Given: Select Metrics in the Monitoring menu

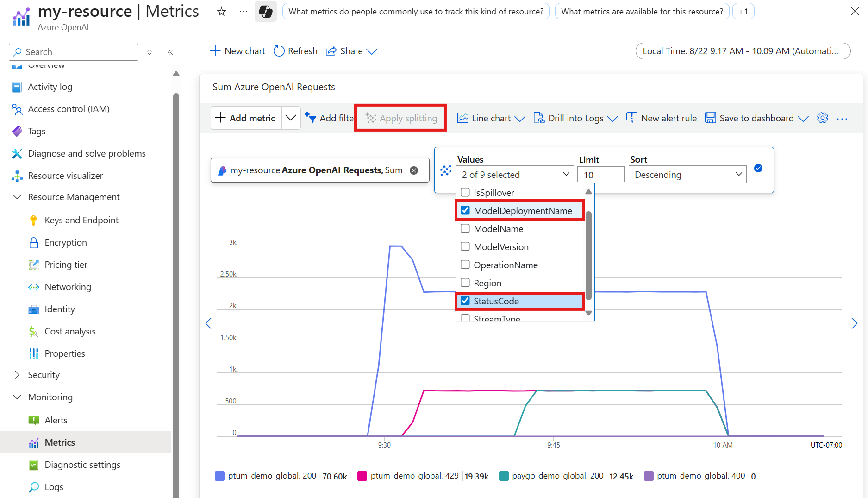Looking at the screenshot, I should [59, 442].
